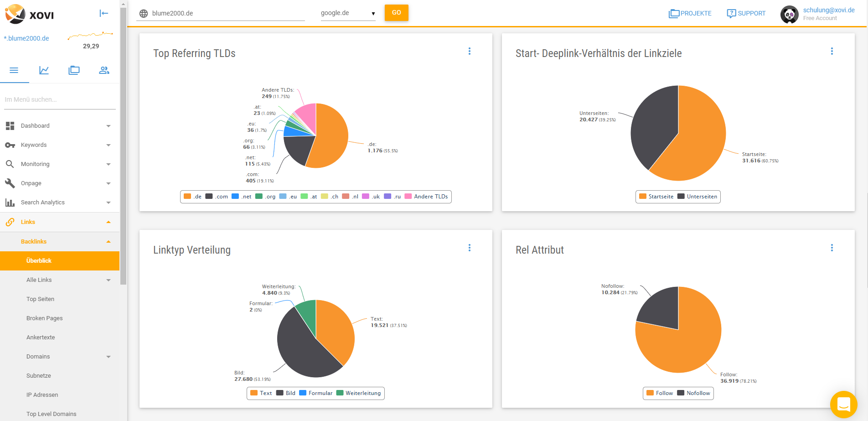Screen dimensions: 868x421
Task: Toggle Unterseiten legend entry in Deeplink chart
Action: point(697,197)
